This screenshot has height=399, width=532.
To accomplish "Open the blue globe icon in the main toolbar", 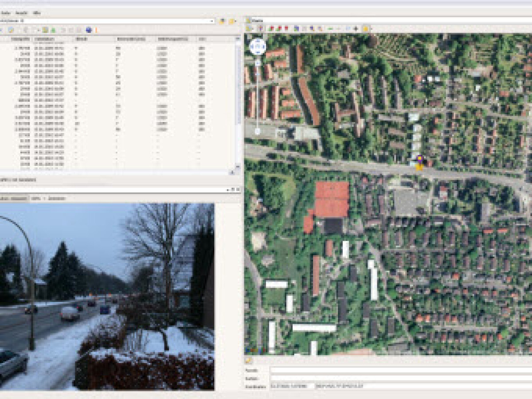I will (89, 30).
